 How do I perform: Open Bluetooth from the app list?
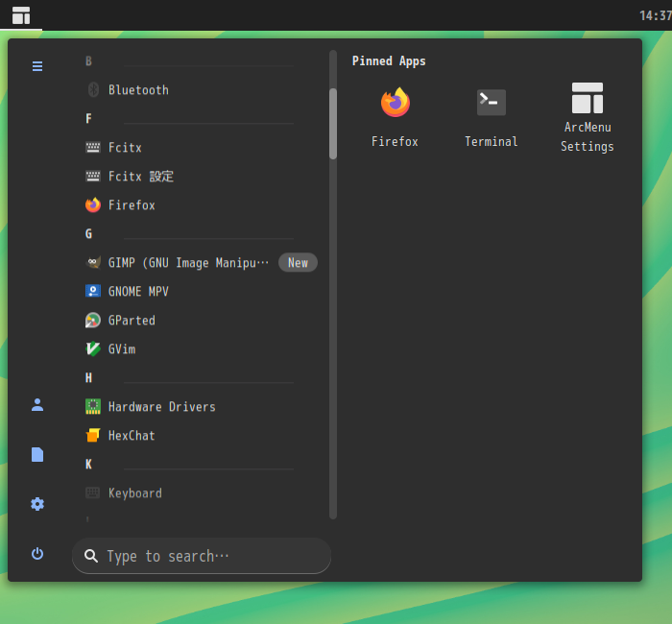[x=202, y=89]
